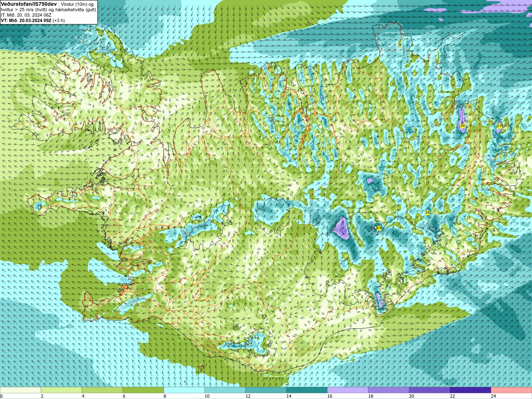The image size is (532, 399).
Task: Choose the dark teal 14–16 m/s legend swatch
Action: coord(307,390)
